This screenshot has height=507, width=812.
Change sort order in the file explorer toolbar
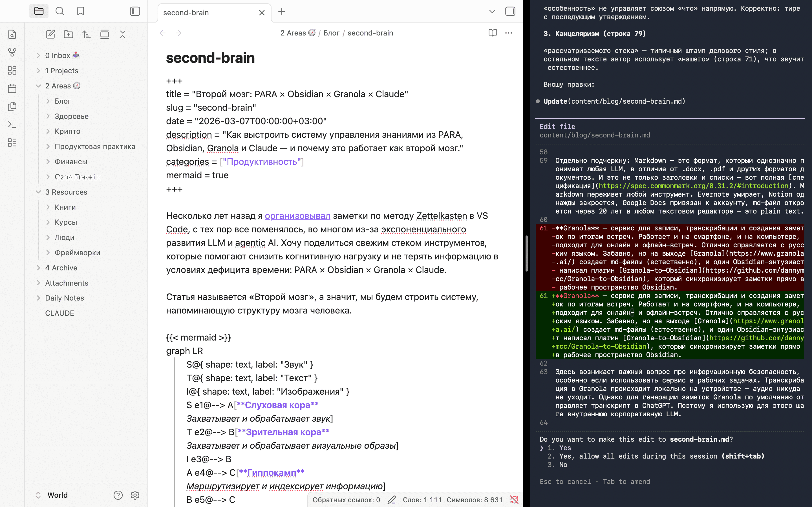87,34
